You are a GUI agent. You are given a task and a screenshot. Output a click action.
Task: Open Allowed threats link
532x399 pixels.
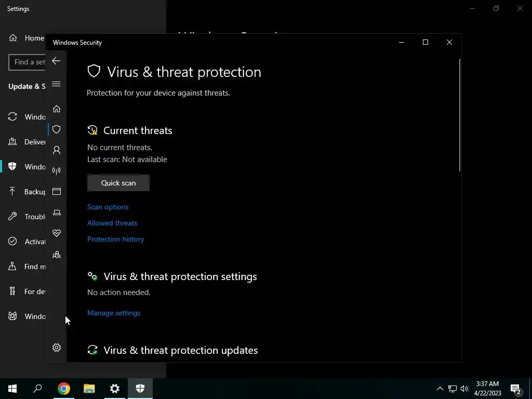(x=112, y=223)
